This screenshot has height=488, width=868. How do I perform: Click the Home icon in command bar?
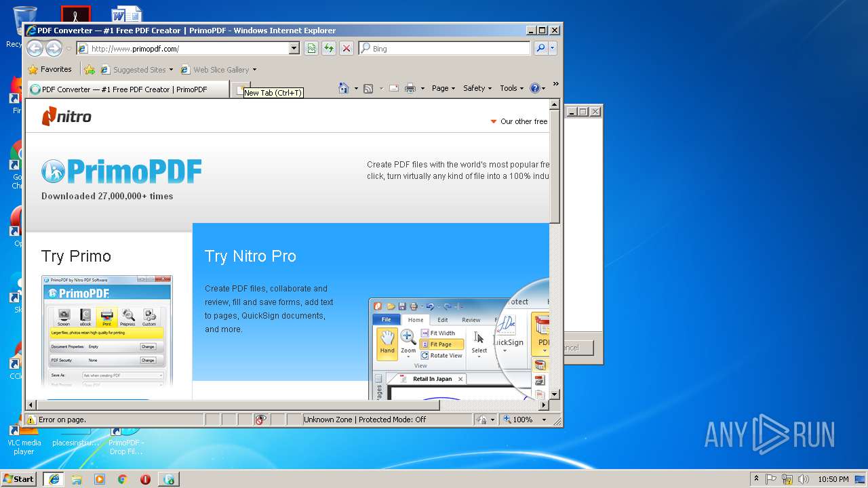coord(344,88)
